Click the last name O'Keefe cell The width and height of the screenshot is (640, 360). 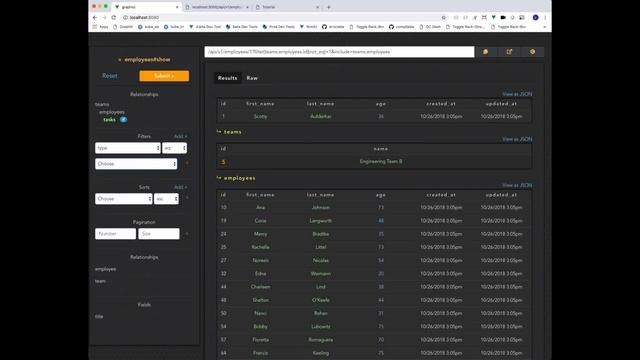[320, 300]
